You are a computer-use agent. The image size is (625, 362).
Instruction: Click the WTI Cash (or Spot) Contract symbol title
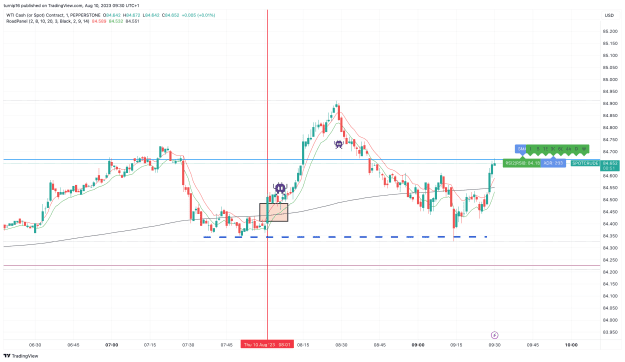tap(53, 15)
